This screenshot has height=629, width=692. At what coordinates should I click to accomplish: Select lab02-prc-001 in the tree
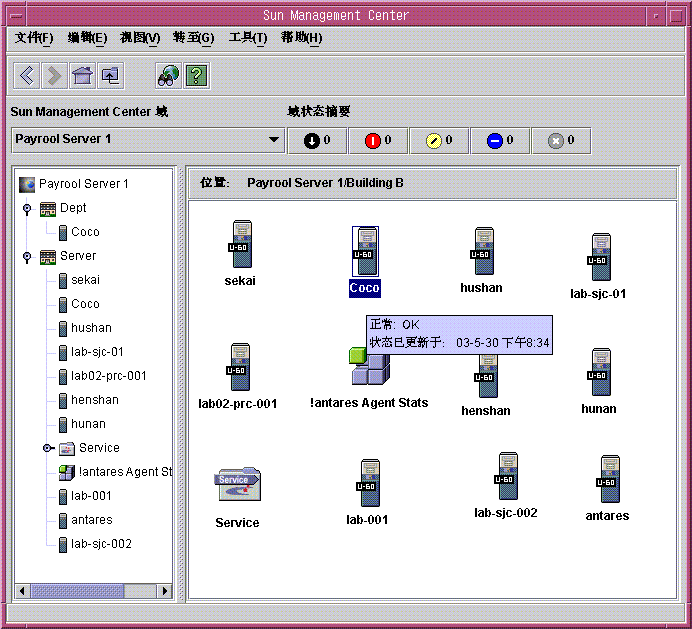coord(102,376)
